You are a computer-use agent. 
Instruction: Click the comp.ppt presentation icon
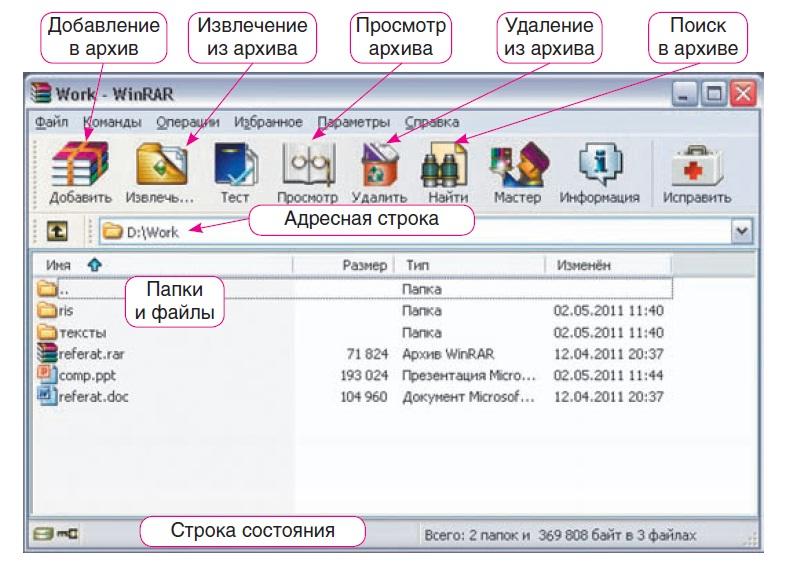[47, 374]
